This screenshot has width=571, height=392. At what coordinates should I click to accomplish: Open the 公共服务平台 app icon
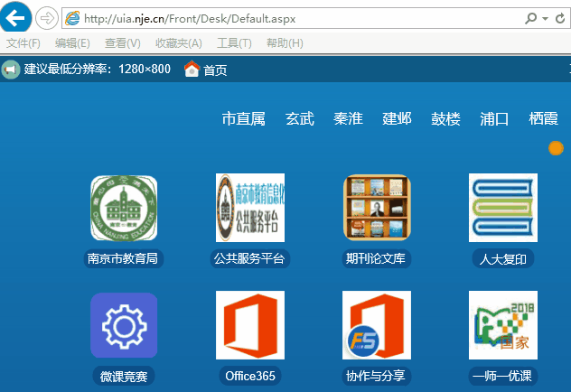[250, 208]
